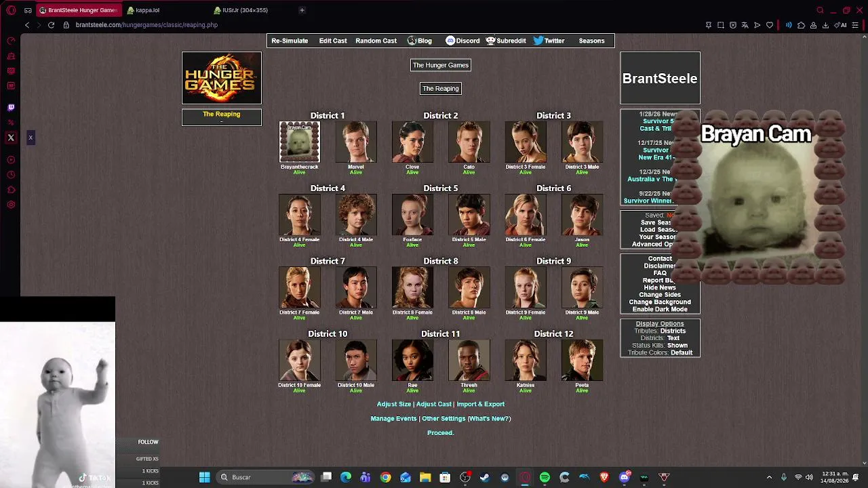Click the browser address bar URL

(146, 25)
